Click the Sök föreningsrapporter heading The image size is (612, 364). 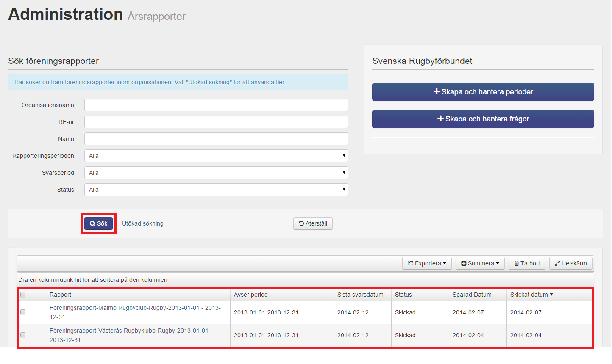click(53, 61)
